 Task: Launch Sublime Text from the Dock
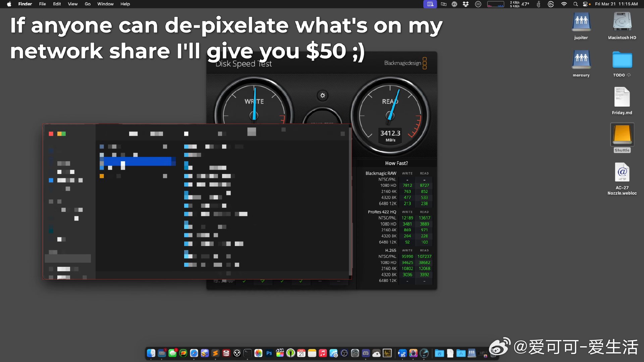[215, 353]
